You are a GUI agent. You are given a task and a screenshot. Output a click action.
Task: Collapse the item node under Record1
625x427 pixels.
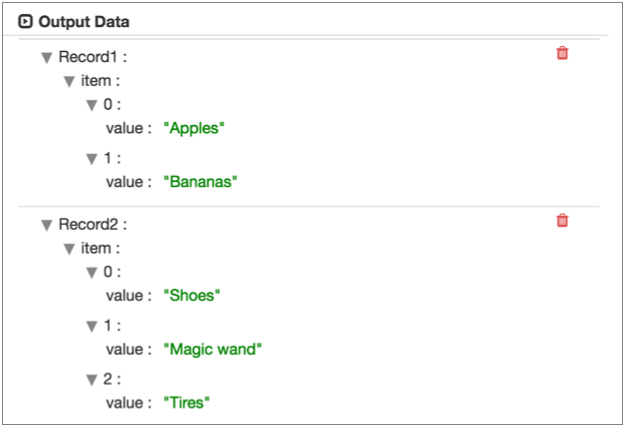coord(69,82)
